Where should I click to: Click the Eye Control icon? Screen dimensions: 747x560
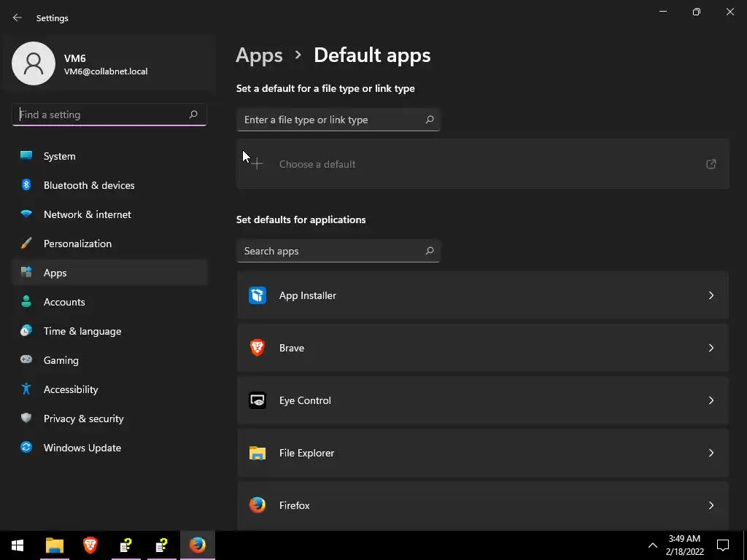(258, 400)
